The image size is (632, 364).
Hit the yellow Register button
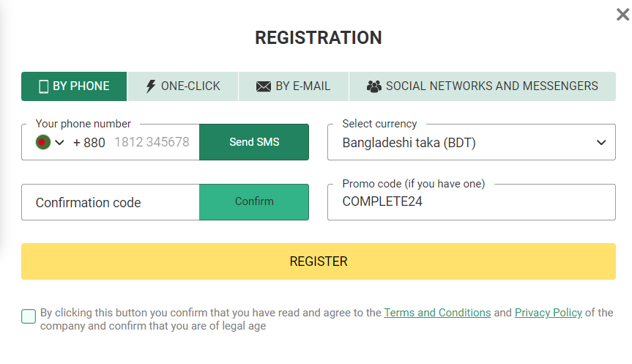(x=319, y=261)
